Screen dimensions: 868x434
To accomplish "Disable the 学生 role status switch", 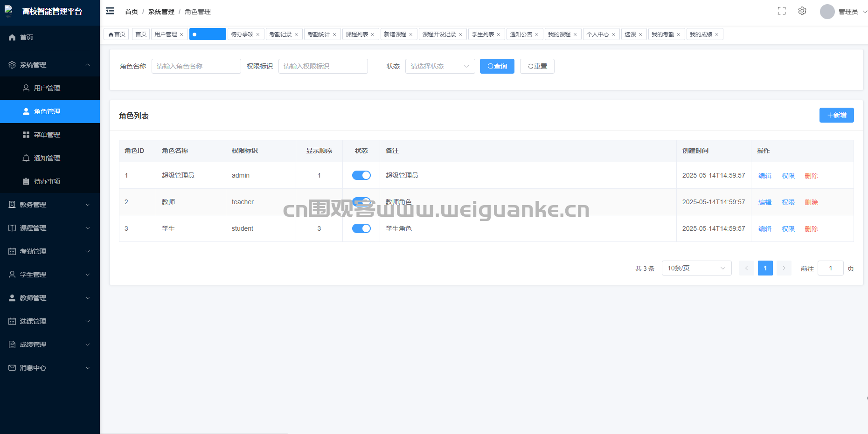I will 361,228.
